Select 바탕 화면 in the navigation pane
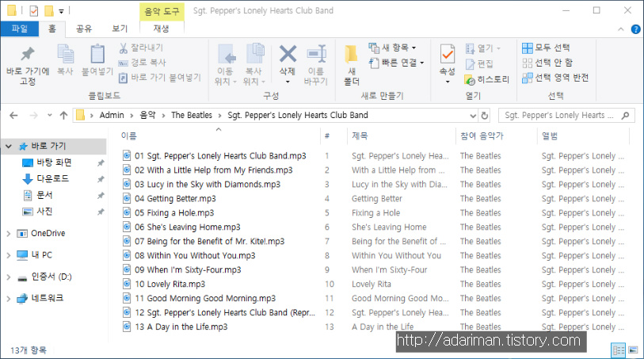 pyautogui.click(x=54, y=162)
